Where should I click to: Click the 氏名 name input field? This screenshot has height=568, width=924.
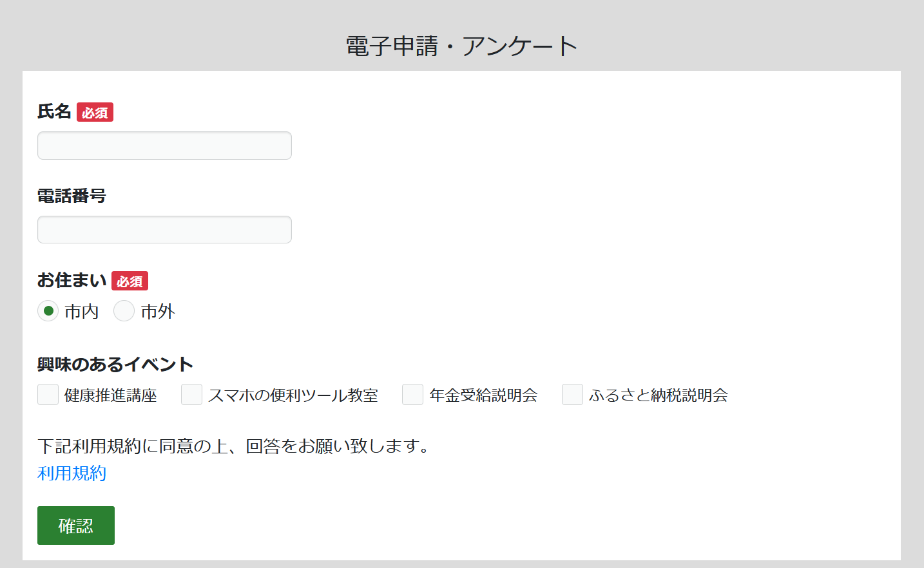164,146
